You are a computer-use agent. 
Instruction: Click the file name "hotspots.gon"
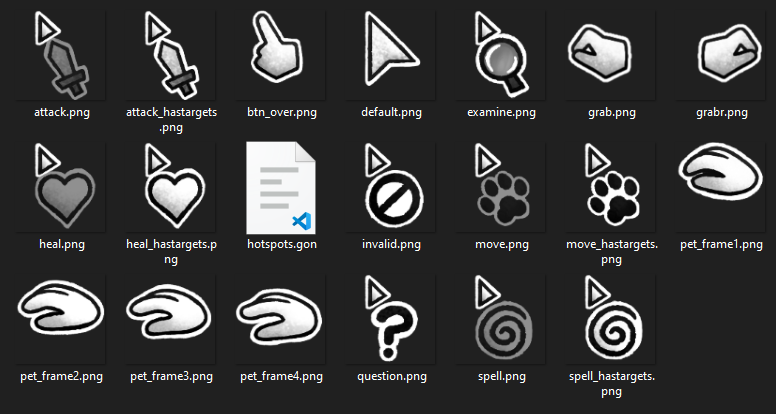(282, 244)
